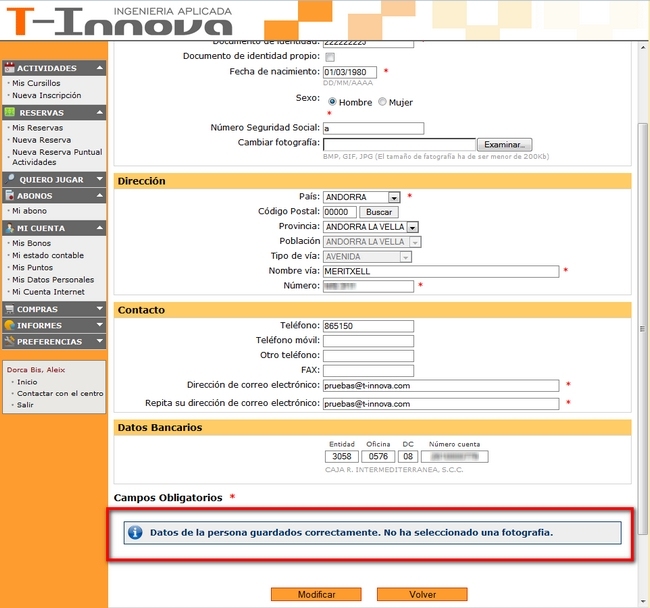Viewport: 650px width, 608px height.
Task: Expand the PREFERENCIAS section arrow
Action: (x=100, y=341)
